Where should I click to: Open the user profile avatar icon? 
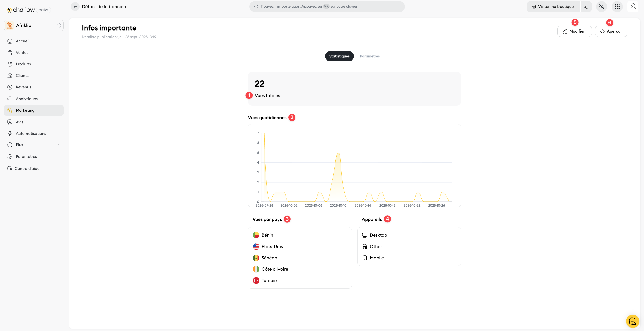(633, 7)
